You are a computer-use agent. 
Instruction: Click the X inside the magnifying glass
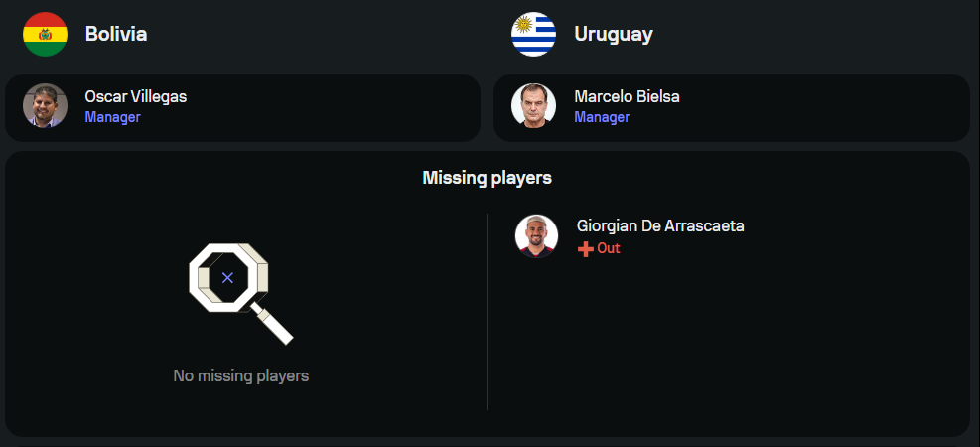(x=227, y=277)
